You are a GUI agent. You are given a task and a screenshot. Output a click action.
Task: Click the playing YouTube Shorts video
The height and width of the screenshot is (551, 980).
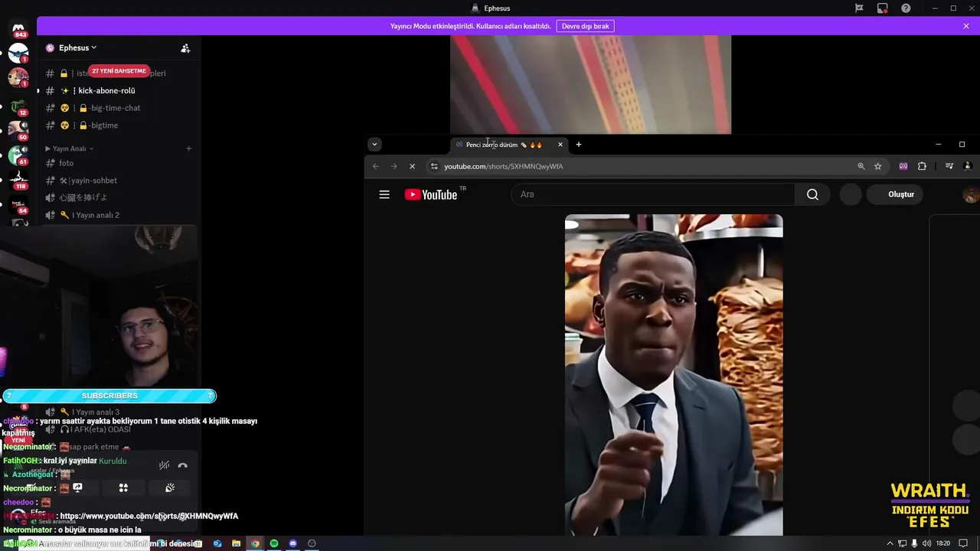(674, 375)
